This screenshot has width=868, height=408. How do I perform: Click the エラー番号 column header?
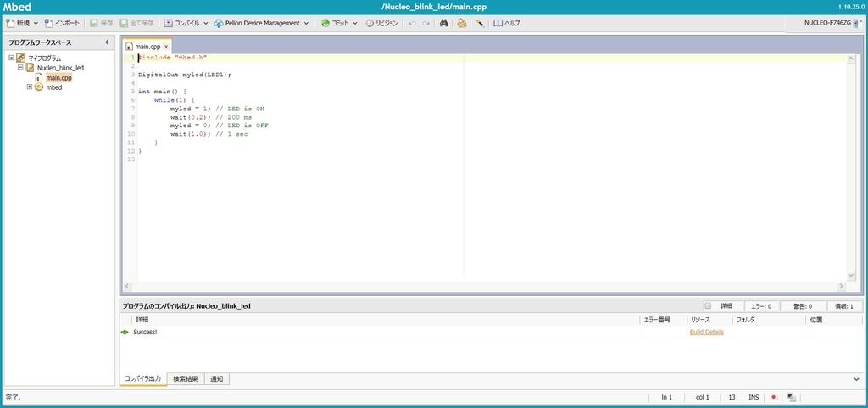click(663, 320)
